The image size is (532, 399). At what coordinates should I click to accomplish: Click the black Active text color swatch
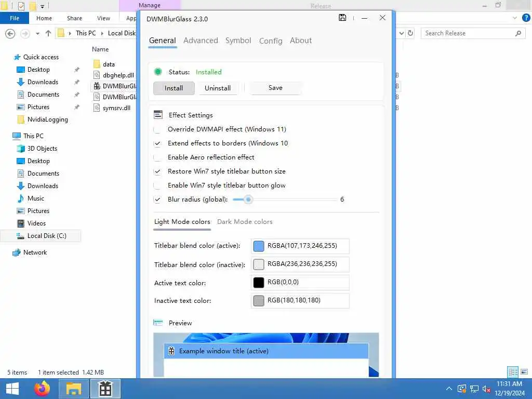tap(259, 282)
